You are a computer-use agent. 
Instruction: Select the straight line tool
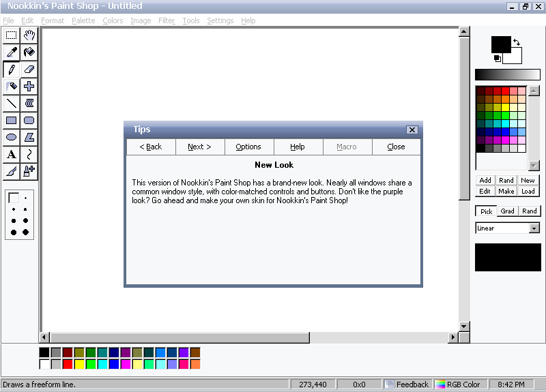tap(12, 104)
